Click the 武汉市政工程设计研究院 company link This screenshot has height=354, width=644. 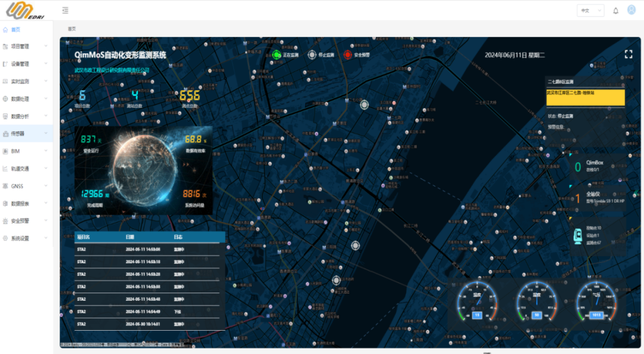[x=112, y=70]
